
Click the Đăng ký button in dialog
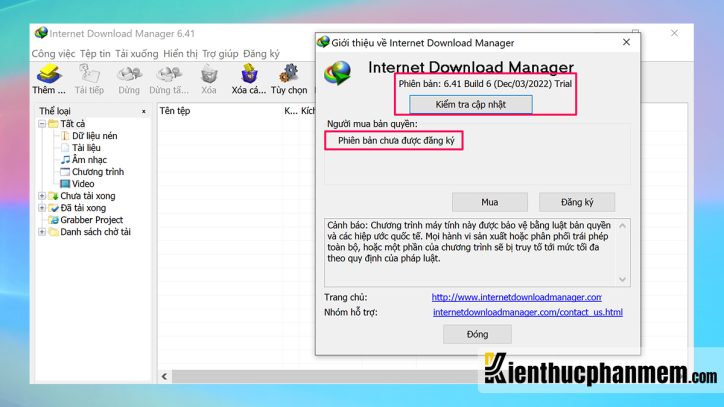pyautogui.click(x=577, y=202)
